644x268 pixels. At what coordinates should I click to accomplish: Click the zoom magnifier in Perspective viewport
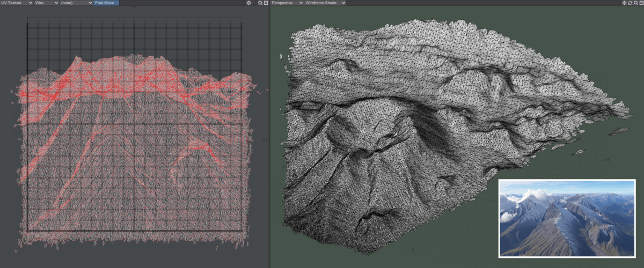(x=635, y=3)
